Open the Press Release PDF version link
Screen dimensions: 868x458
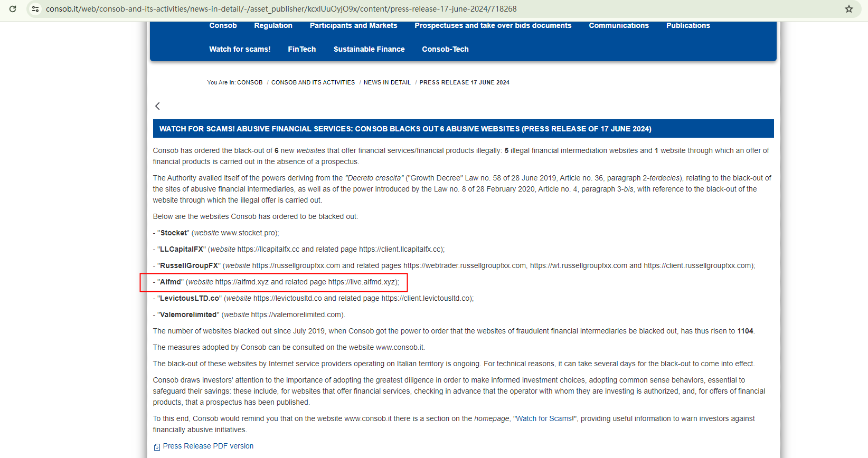coord(208,446)
